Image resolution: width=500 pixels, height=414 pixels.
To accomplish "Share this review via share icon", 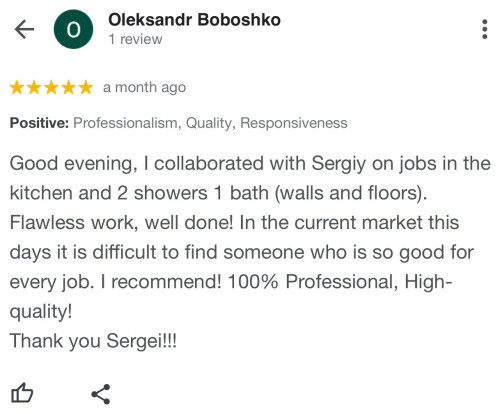I will click(x=101, y=394).
